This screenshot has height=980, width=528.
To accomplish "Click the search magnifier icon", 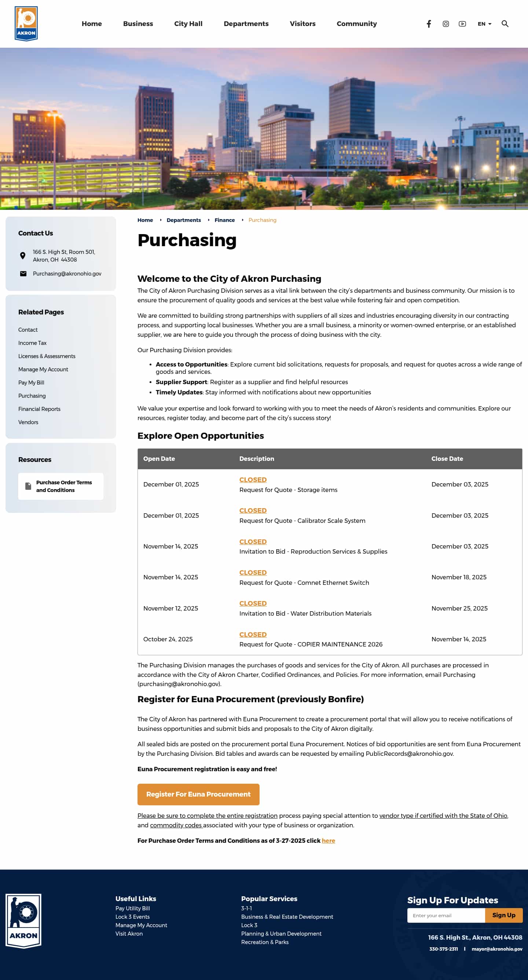I will click(505, 24).
